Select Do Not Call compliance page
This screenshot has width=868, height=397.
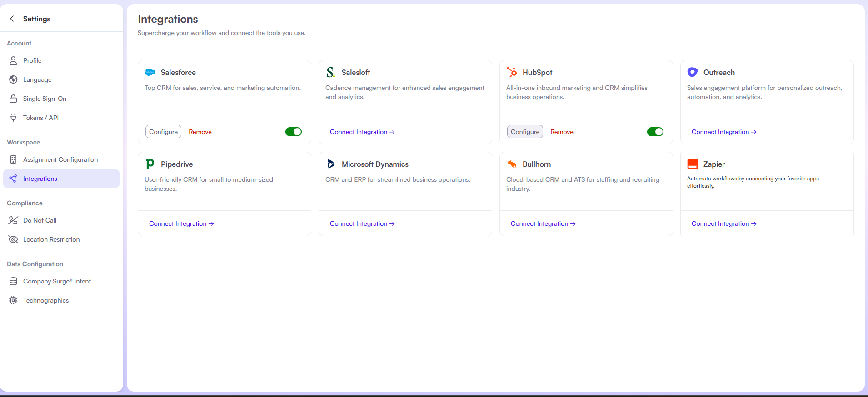point(40,220)
